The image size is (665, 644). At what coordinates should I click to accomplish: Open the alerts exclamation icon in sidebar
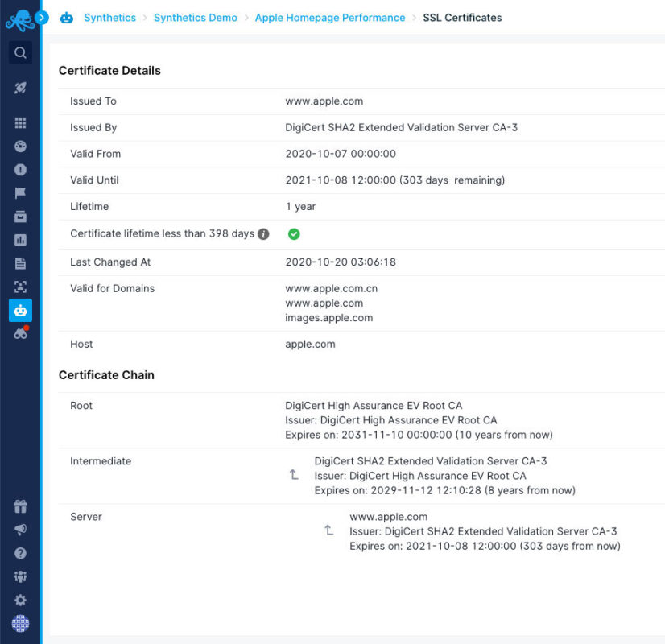pos(20,170)
